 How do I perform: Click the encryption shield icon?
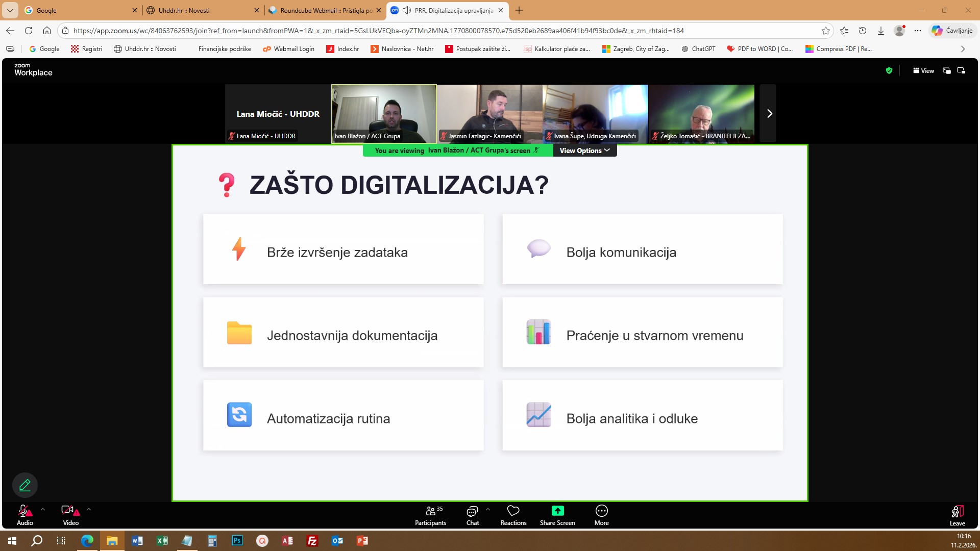pos(889,71)
